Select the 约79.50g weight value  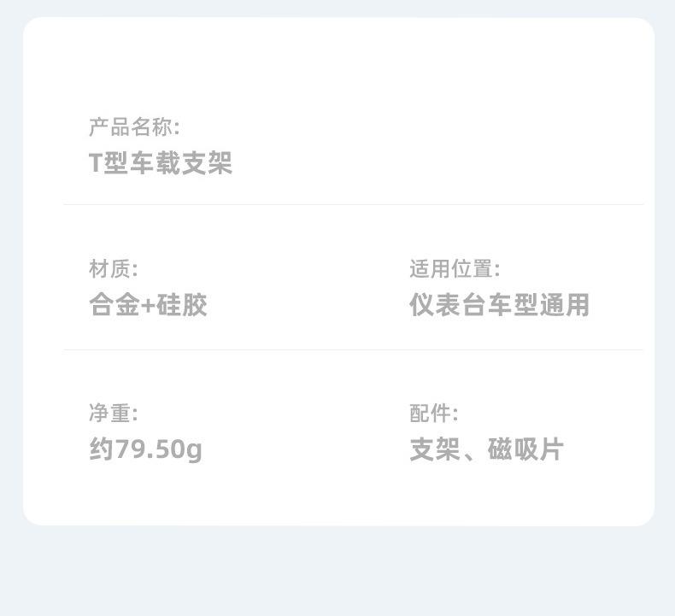tap(145, 449)
